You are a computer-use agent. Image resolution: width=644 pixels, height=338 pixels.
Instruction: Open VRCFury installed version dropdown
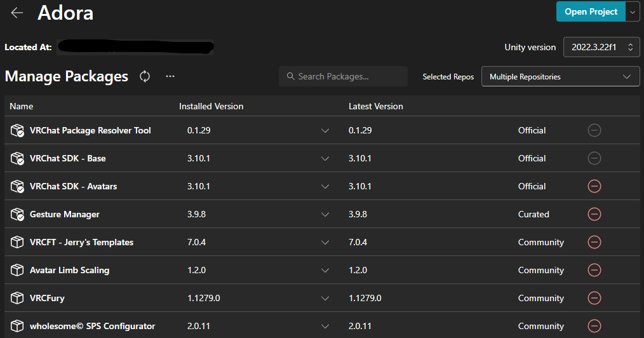[x=325, y=298]
